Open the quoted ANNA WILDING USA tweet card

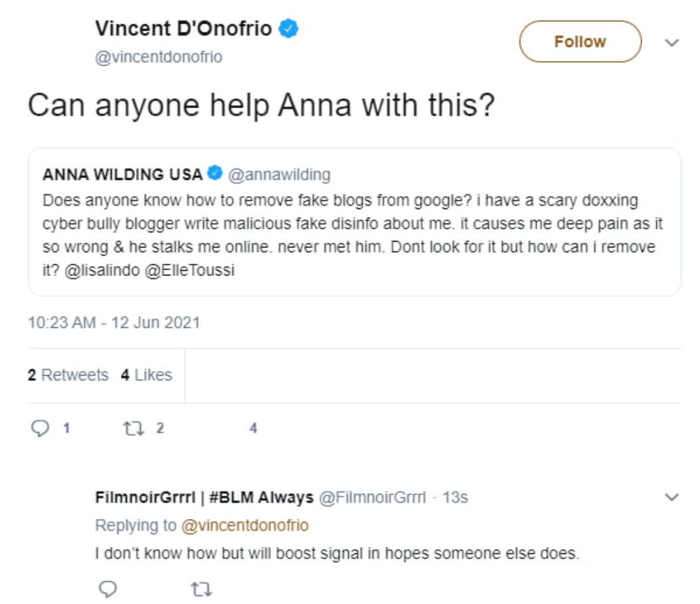[x=355, y=222]
